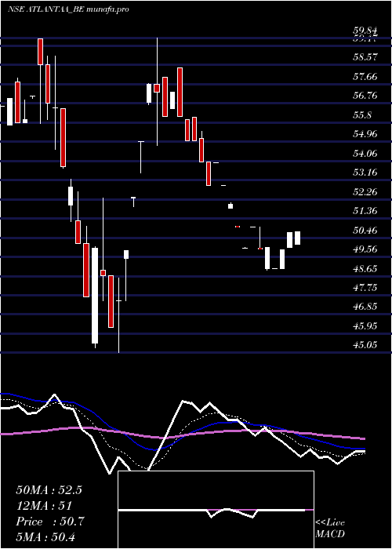Image resolution: width=392 pixels, height=549 pixels.
Task: Select the 45.95 price axis label
Action: click(x=365, y=326)
